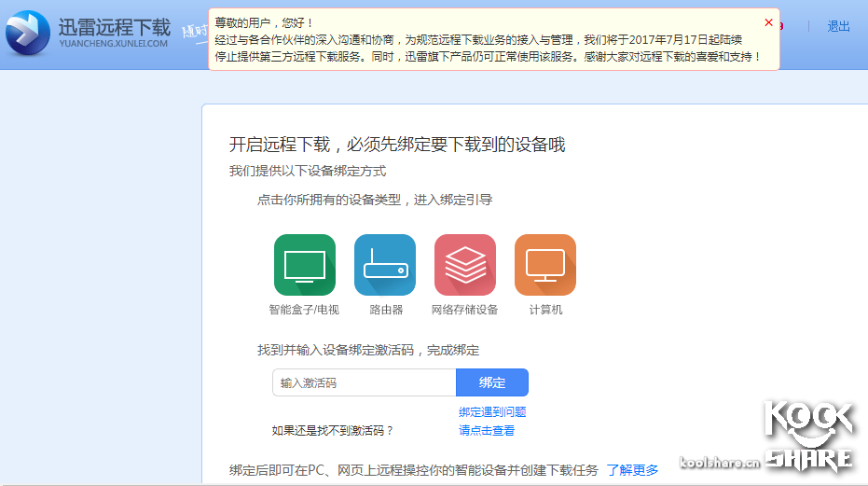Close the yellow notification banner
Screen dimensions: 868x486
tap(768, 22)
